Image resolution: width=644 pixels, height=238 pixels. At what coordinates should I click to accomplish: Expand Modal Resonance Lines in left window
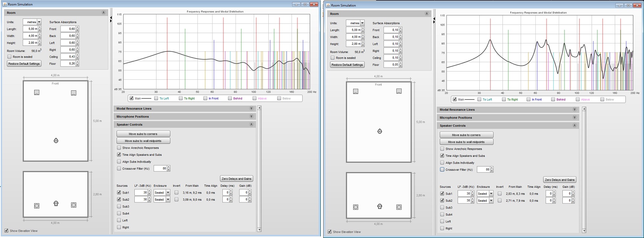tap(251, 109)
